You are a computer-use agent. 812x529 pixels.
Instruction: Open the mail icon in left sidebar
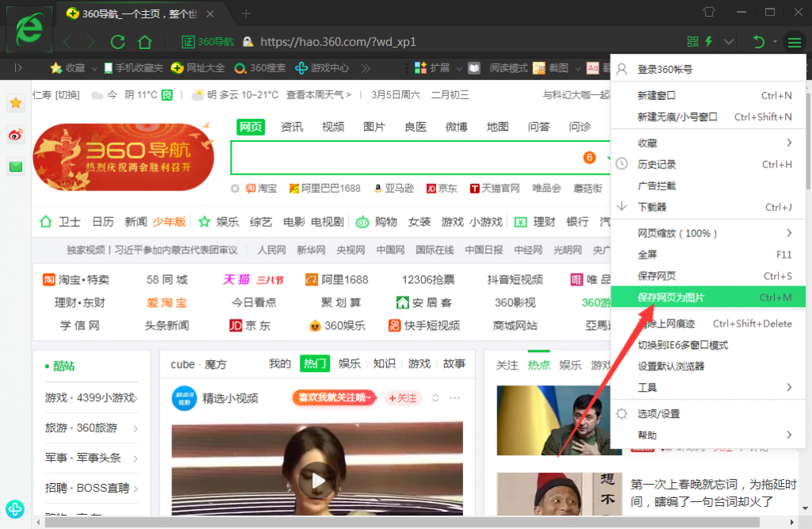click(x=16, y=167)
